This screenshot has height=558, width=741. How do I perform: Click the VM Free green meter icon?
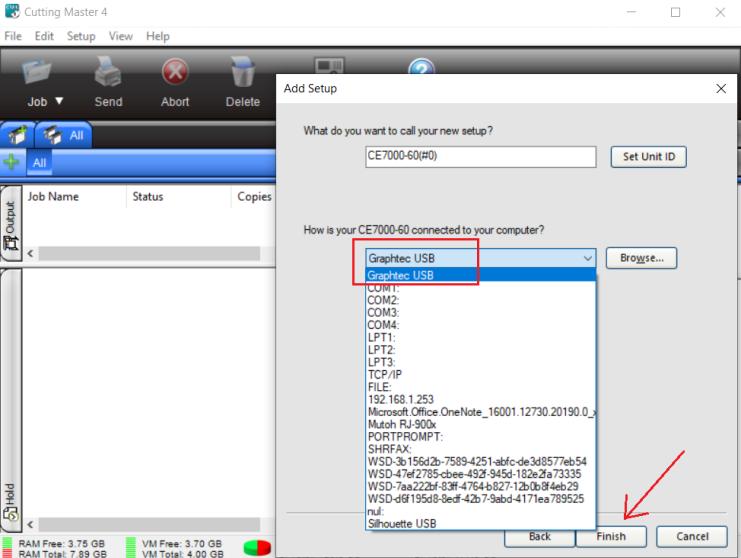click(x=131, y=547)
